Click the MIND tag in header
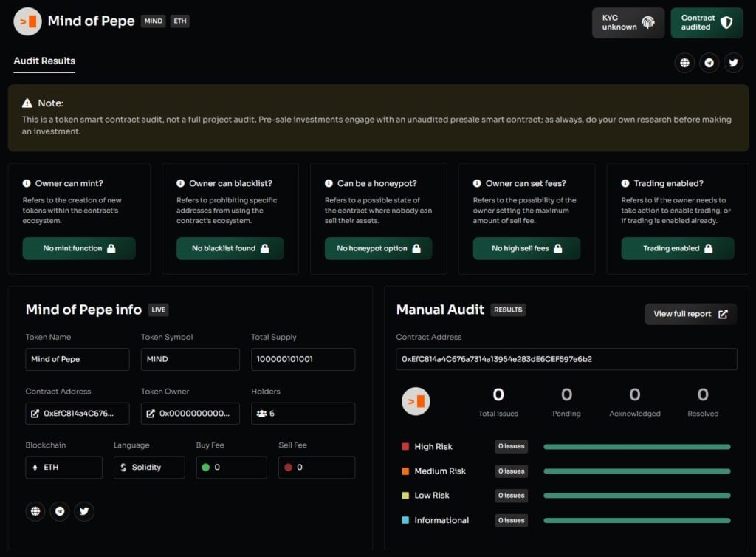This screenshot has width=756, height=557. point(154,21)
